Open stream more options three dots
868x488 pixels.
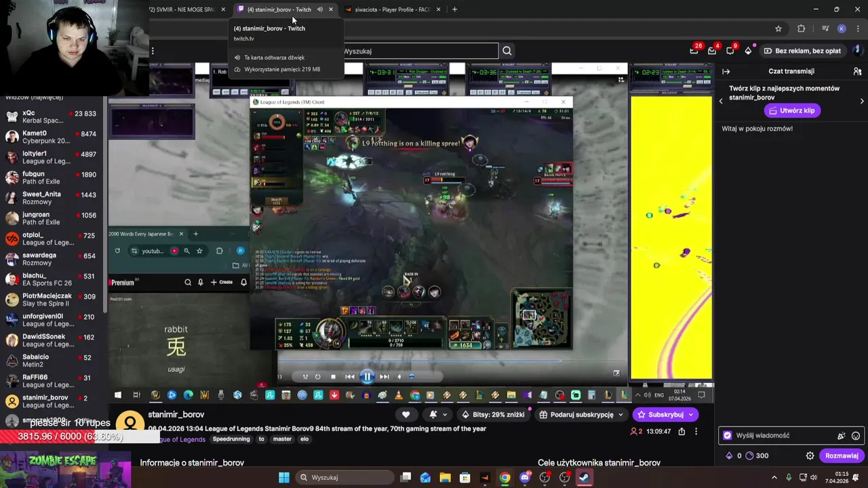[696, 431]
